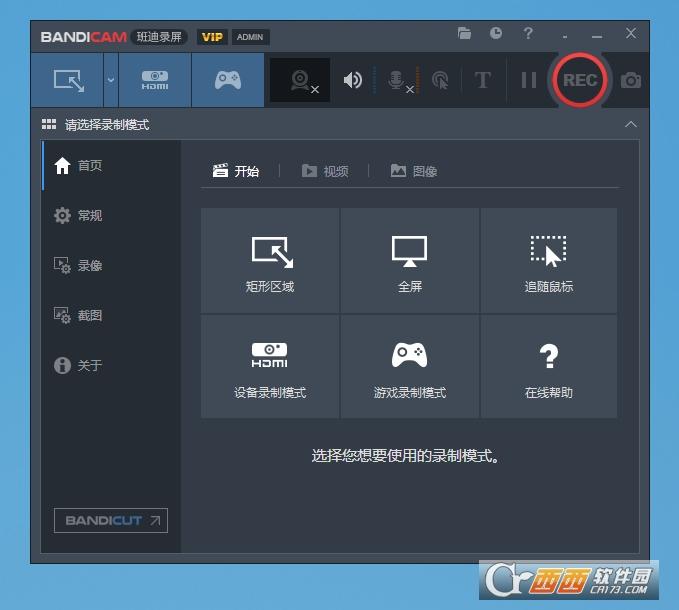Toggle microphone recording
Screen dimensions: 679x610
tap(398, 81)
